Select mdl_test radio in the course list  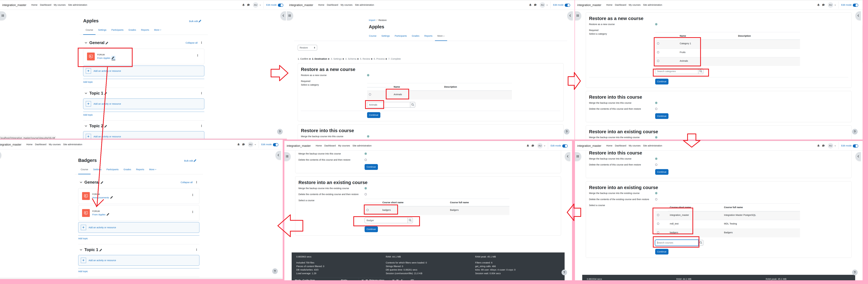click(x=658, y=224)
